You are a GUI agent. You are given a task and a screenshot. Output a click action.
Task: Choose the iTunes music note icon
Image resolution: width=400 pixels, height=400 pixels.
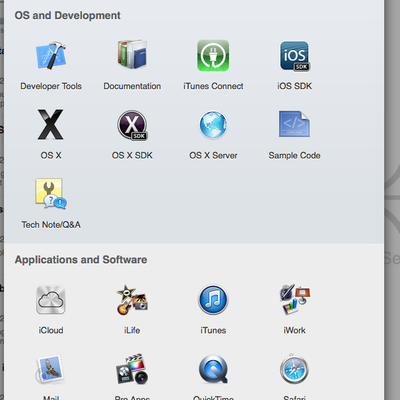[213, 300]
